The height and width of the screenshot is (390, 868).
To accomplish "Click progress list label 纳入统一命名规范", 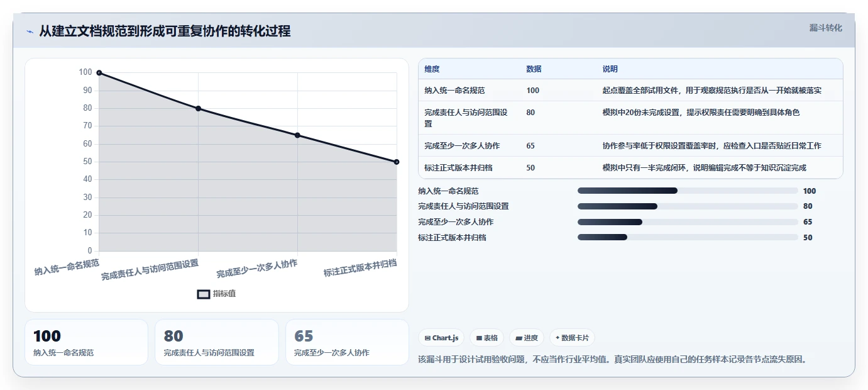I will tap(448, 191).
